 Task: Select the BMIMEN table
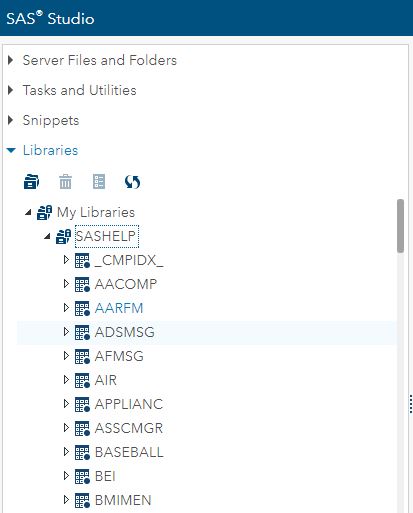pos(123,500)
